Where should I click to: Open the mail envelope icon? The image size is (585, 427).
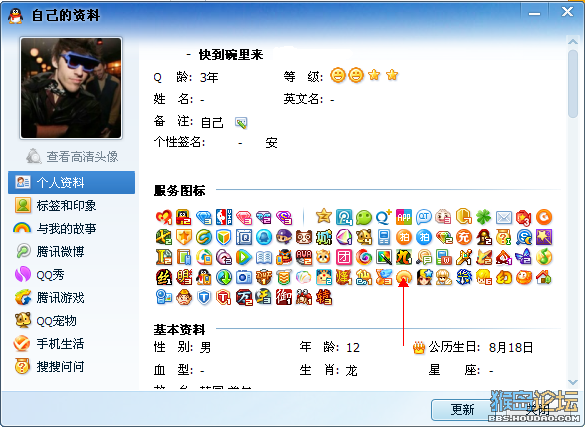pyautogui.click(x=504, y=217)
